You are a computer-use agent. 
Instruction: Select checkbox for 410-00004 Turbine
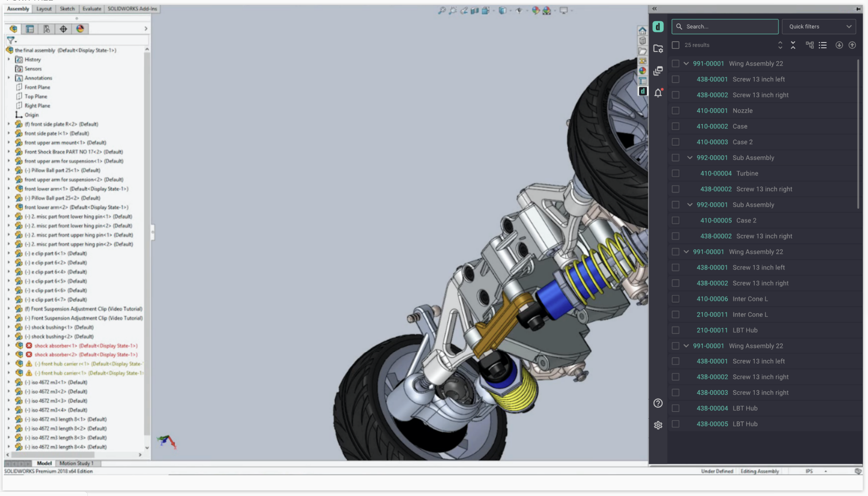[676, 173]
